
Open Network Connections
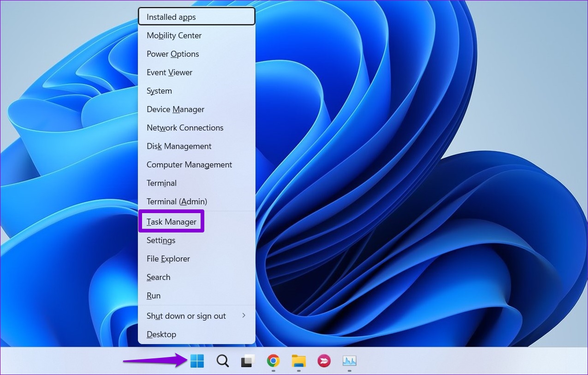tap(185, 128)
